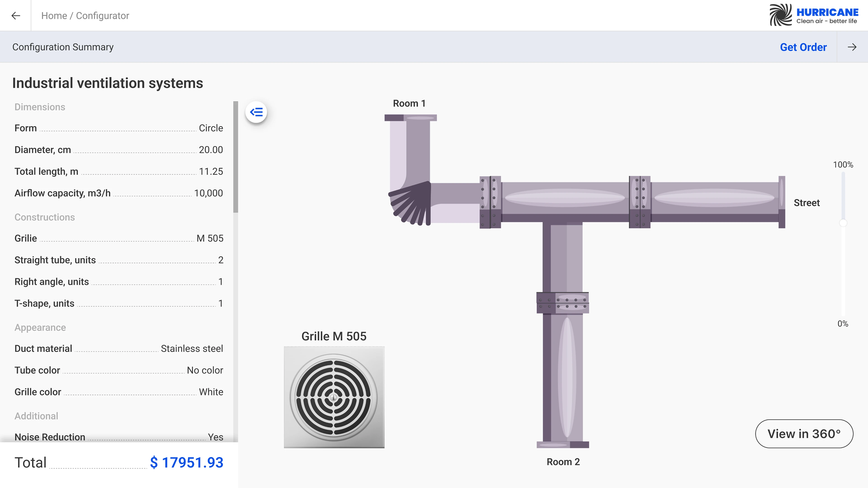Click the Get Order button
The height and width of the screenshot is (488, 868).
coord(803,47)
